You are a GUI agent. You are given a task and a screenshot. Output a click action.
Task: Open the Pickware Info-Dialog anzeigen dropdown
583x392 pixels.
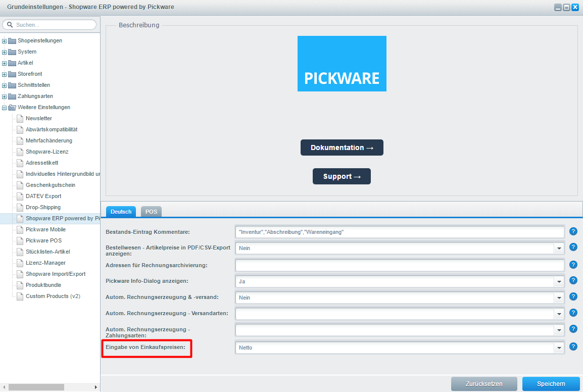point(559,281)
